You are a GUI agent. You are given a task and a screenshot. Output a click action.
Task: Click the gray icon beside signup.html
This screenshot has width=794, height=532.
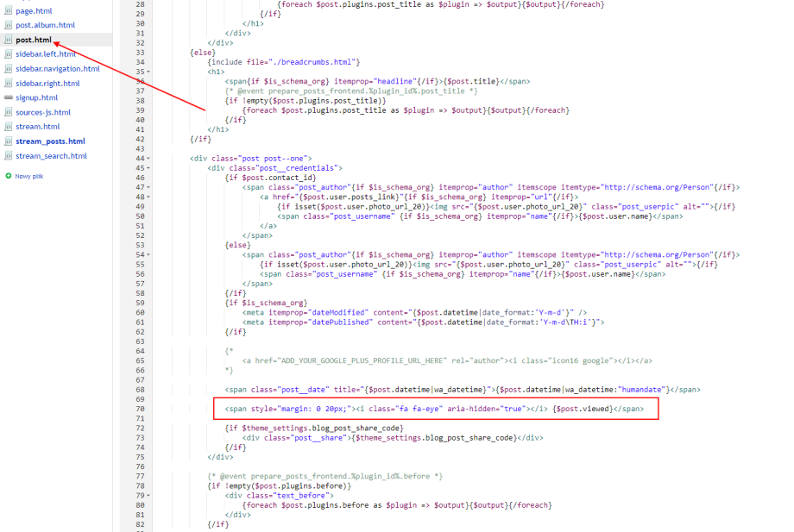[x=9, y=97]
